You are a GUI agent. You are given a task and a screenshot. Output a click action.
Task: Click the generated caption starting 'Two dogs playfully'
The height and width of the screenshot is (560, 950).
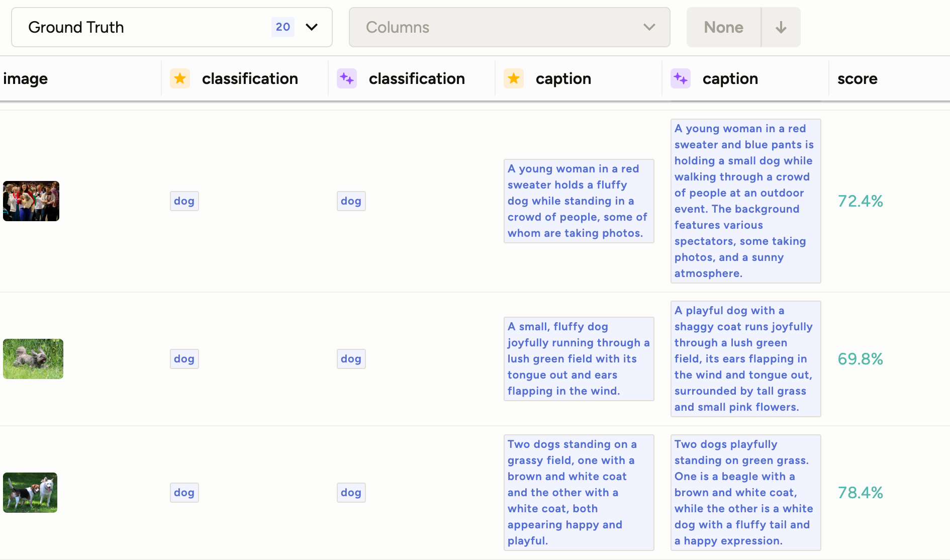(x=745, y=493)
